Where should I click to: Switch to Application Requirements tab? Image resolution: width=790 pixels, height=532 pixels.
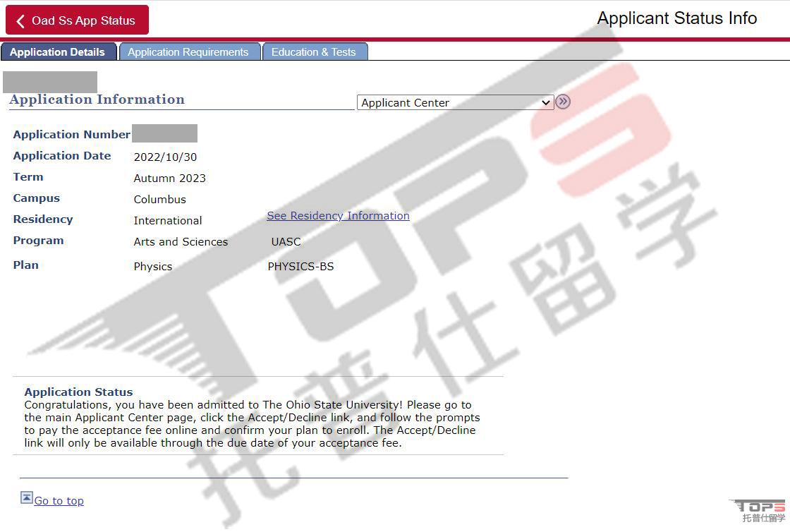click(x=190, y=52)
